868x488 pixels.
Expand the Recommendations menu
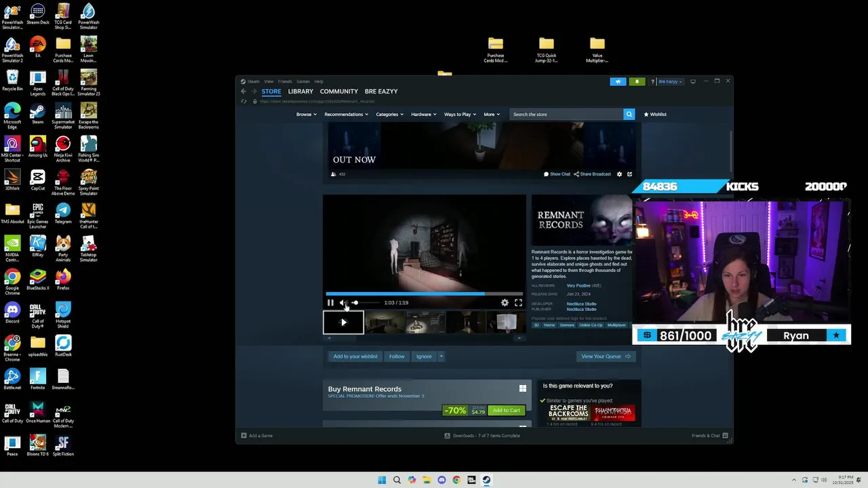[x=346, y=115]
